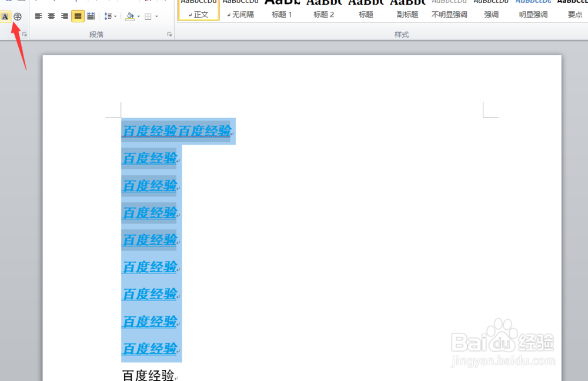The width and height of the screenshot is (588, 381).
Task: Apply the 正文 style
Action: click(198, 10)
